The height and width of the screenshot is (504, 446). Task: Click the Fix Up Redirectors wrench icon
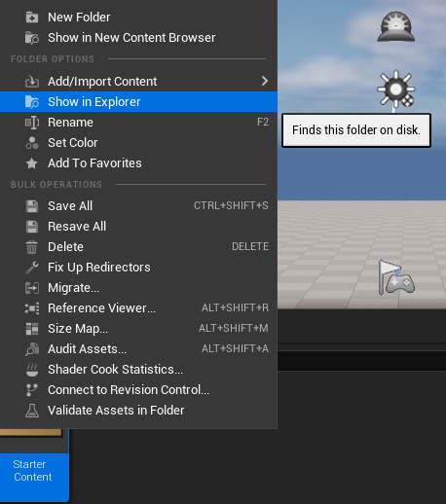coord(32,268)
